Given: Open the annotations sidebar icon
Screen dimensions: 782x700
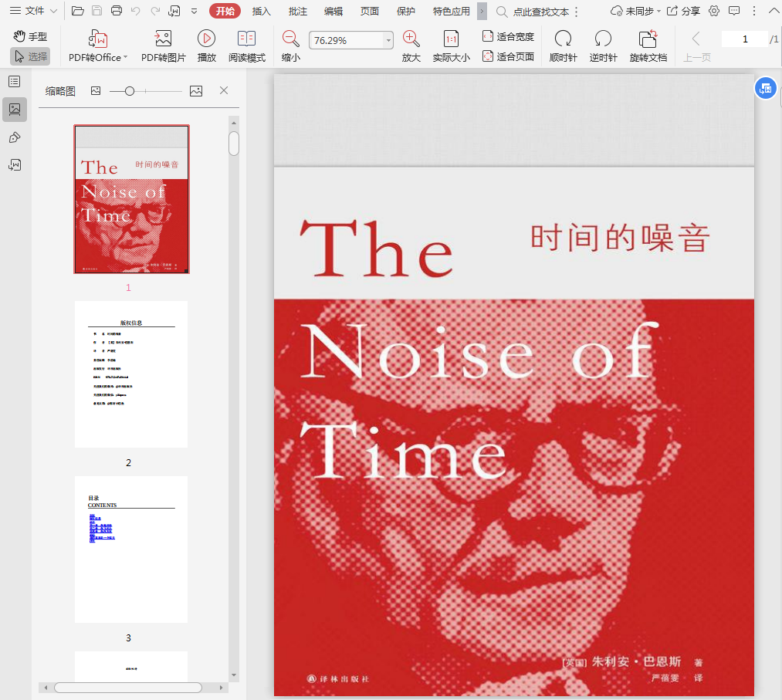Looking at the screenshot, I should [x=15, y=137].
